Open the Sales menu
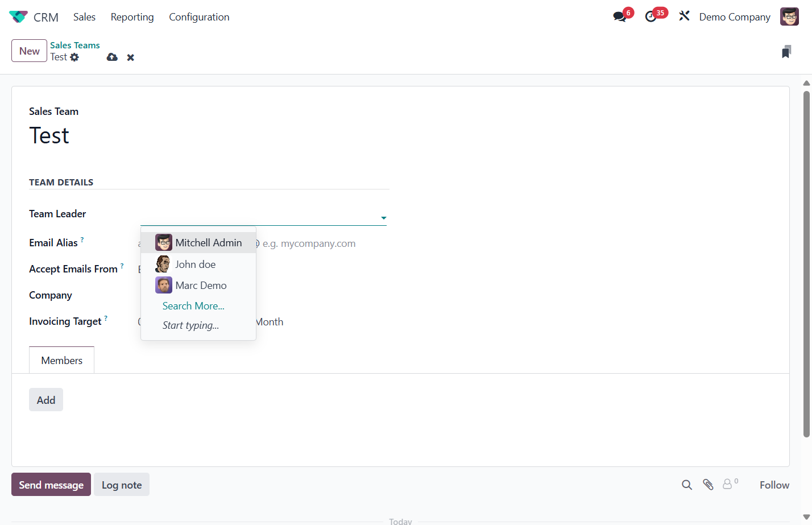Viewport: 812px width, 525px height. pos(84,17)
